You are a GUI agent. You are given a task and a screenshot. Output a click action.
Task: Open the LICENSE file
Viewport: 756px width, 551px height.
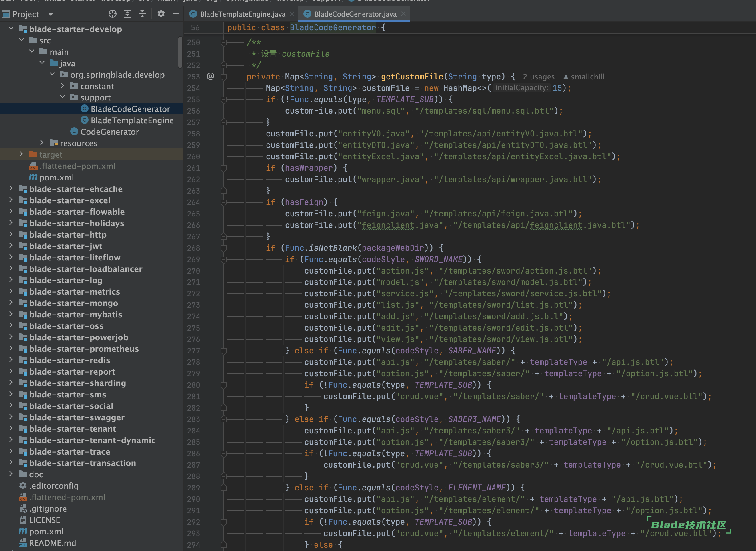(x=44, y=520)
